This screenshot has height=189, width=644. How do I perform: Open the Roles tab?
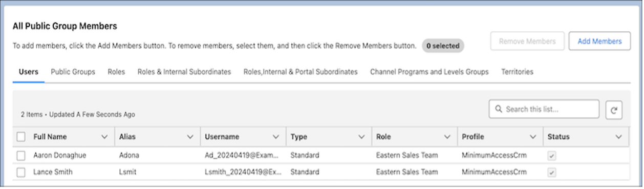coord(116,72)
